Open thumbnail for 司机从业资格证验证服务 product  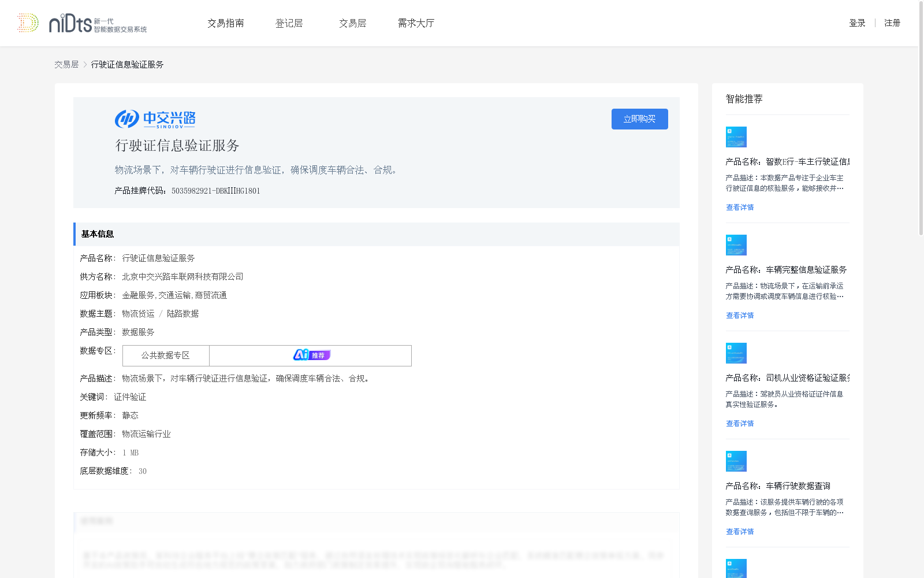tap(736, 353)
